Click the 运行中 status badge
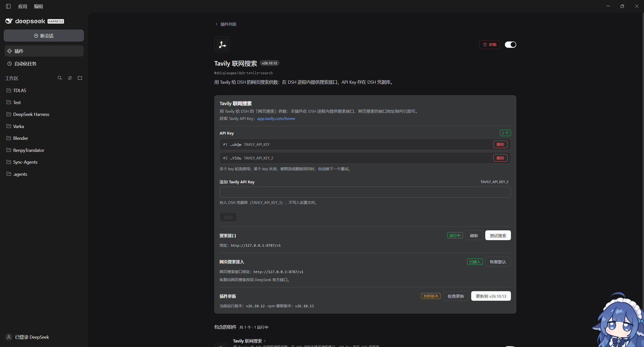 pyautogui.click(x=455, y=235)
